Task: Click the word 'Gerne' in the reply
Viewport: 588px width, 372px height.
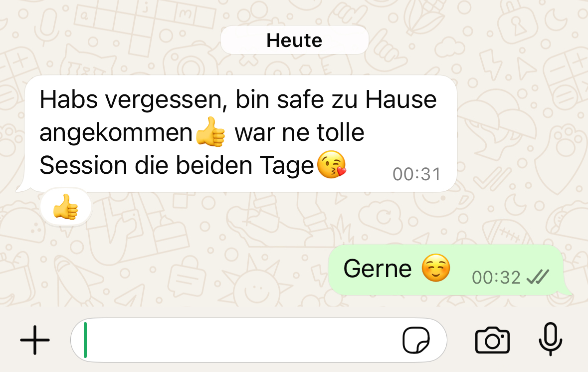Action: coord(378,269)
